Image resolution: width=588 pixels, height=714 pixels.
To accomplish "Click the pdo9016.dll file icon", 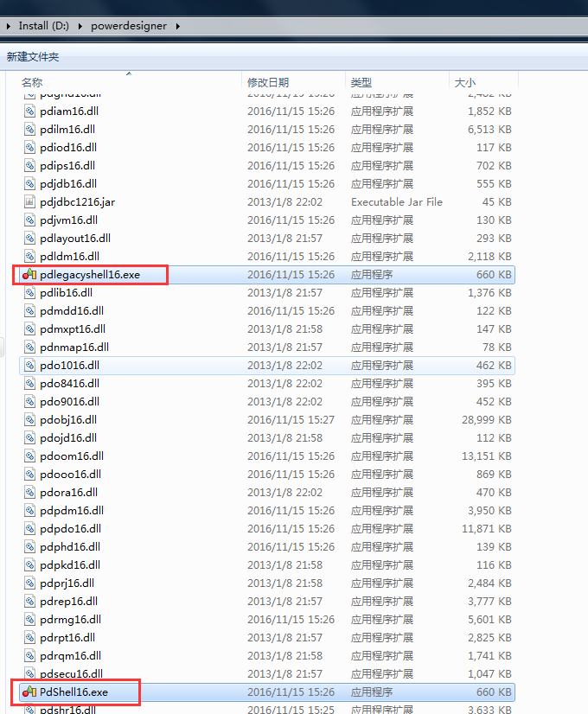I will (x=29, y=402).
